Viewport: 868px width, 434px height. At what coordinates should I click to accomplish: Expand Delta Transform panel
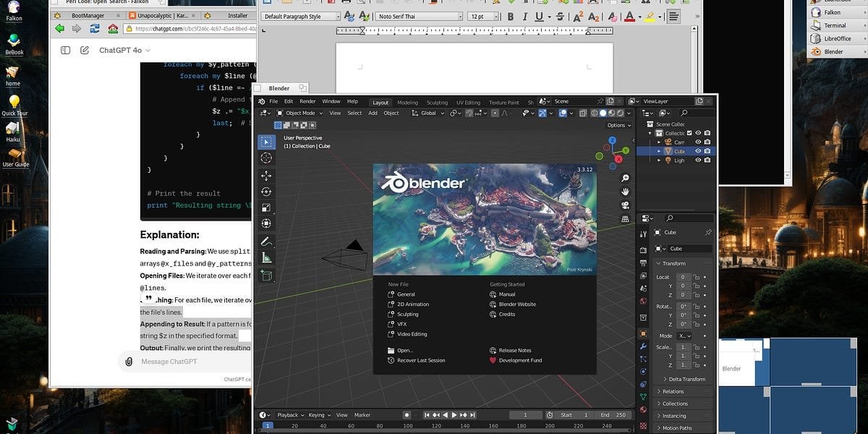[x=684, y=379]
